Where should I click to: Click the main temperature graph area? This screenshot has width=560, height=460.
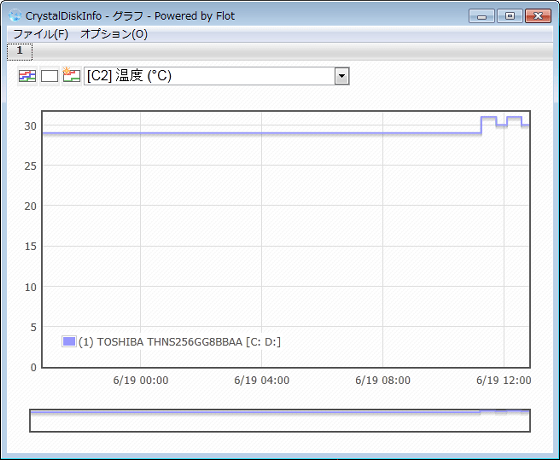(x=286, y=239)
